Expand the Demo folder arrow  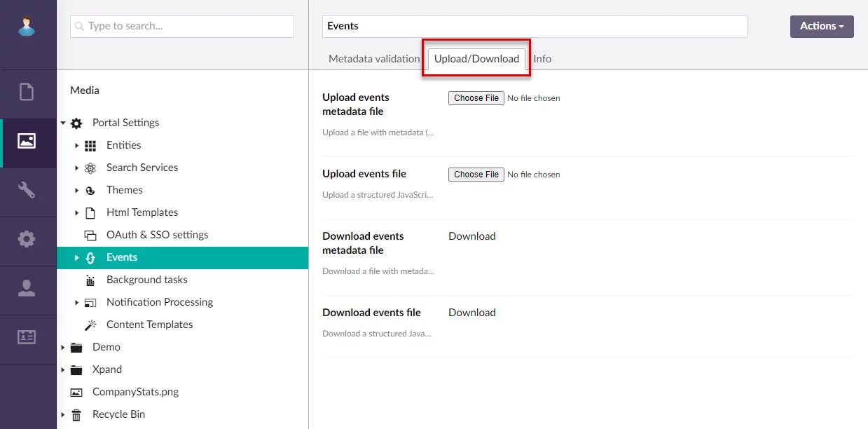[62, 347]
